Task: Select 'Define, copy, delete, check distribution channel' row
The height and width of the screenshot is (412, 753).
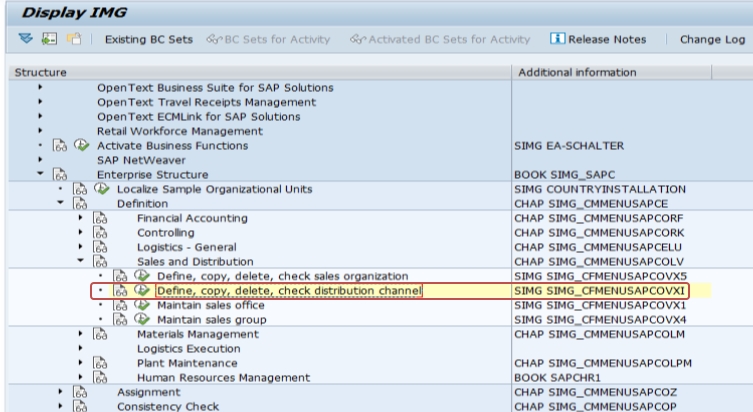Action: click(x=290, y=291)
